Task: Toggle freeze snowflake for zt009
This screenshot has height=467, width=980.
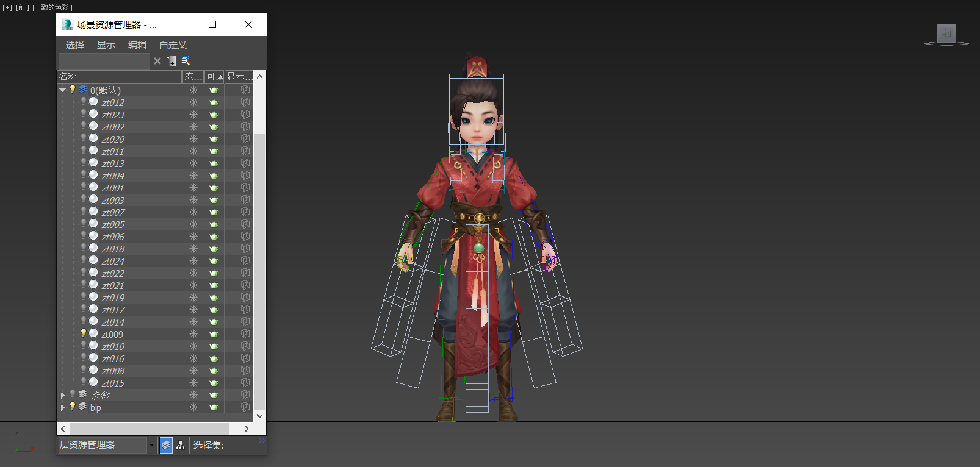Action: [193, 334]
